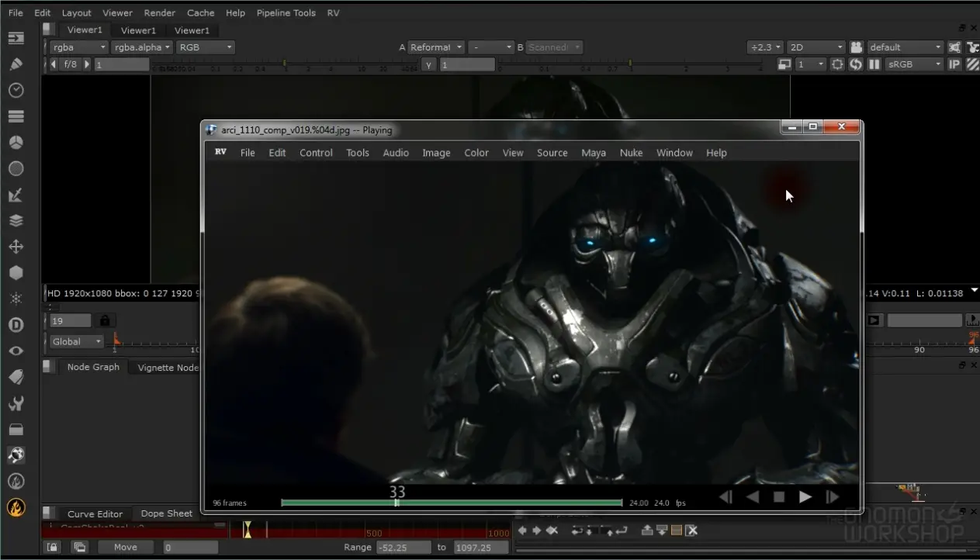Open the Color nodes pie icon
Screen dimensions: 980x560
[x=16, y=143]
